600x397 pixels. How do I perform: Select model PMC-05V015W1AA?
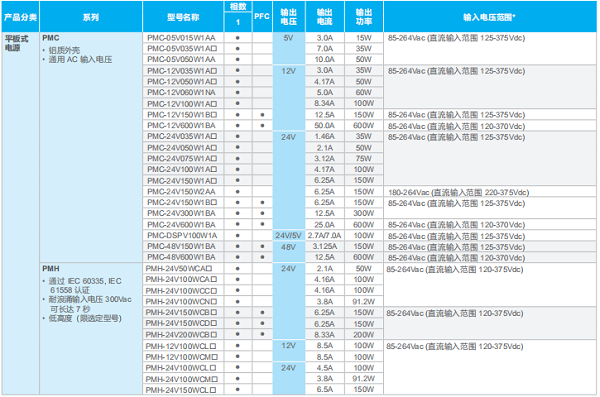click(181, 38)
